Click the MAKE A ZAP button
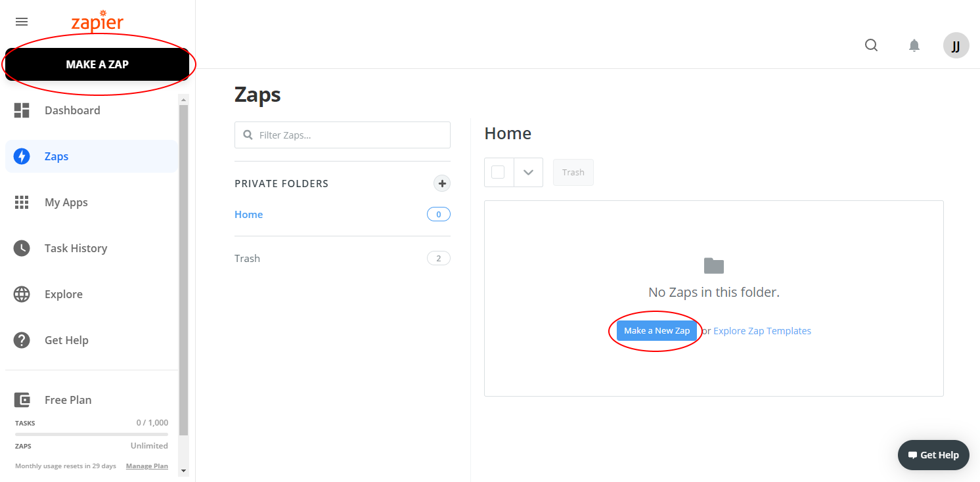Image resolution: width=980 pixels, height=482 pixels. [x=97, y=64]
